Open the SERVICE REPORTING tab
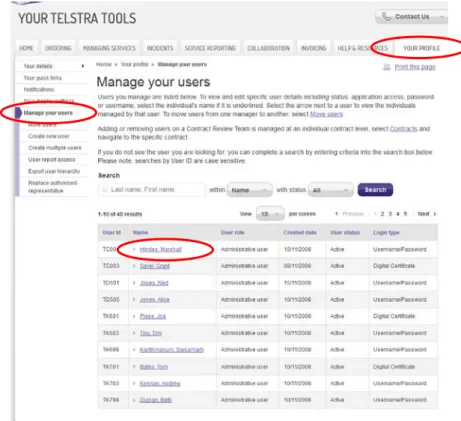The height and width of the screenshot is (421, 461). (x=210, y=48)
